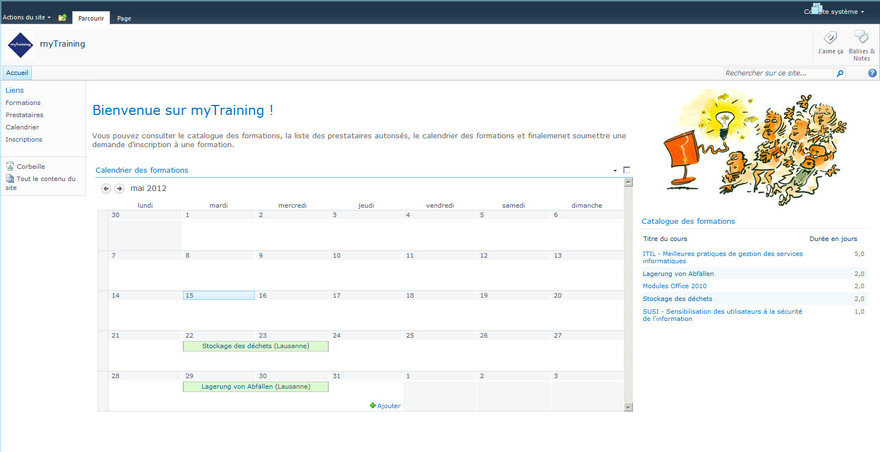The image size is (880, 452).
Task: Click the search magnifier icon
Action: [x=840, y=73]
